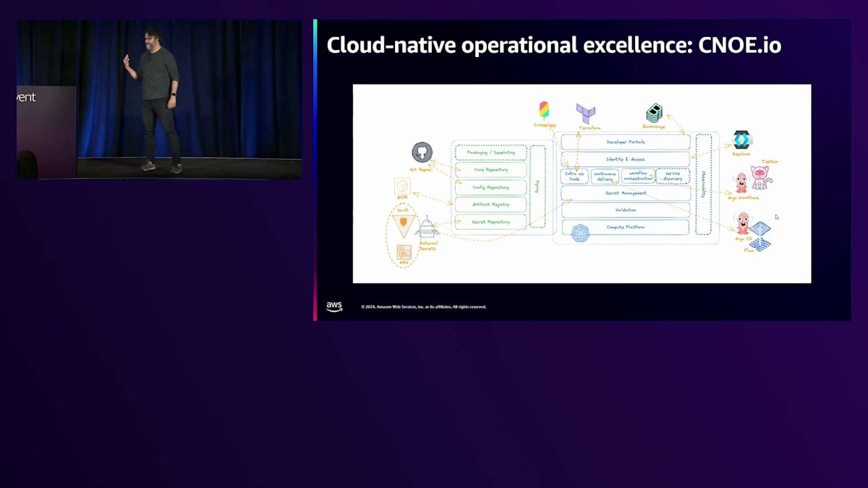Select the ECR icon
The width and height of the screenshot is (868, 488).
(x=402, y=187)
